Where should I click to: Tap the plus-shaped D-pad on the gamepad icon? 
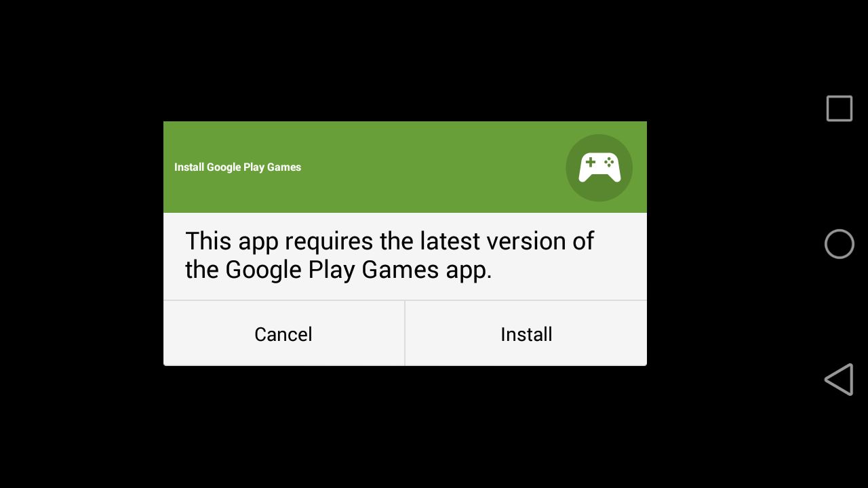(x=591, y=162)
